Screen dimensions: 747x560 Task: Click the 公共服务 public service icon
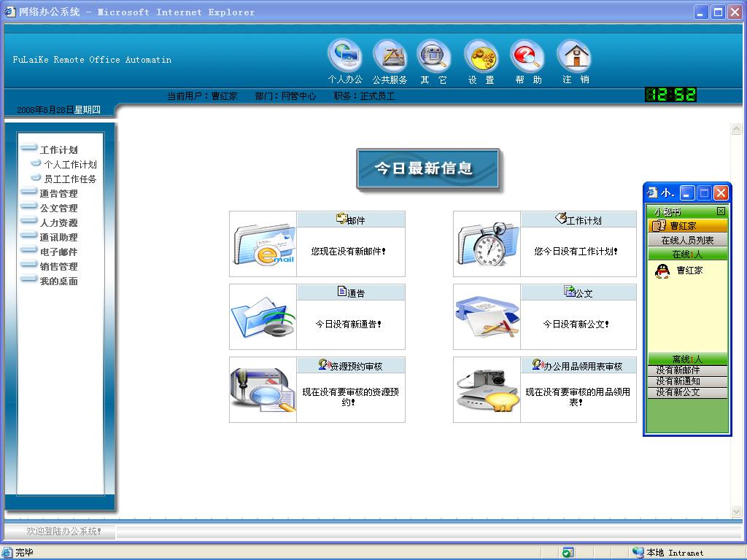pyautogui.click(x=390, y=57)
